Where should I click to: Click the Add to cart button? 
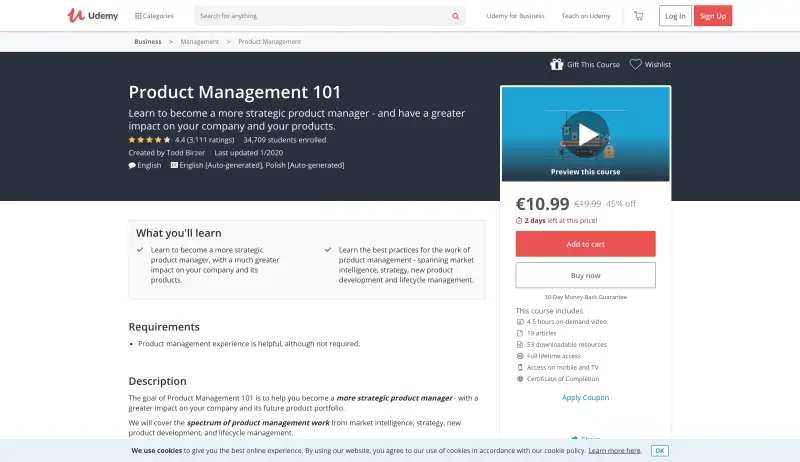click(585, 244)
